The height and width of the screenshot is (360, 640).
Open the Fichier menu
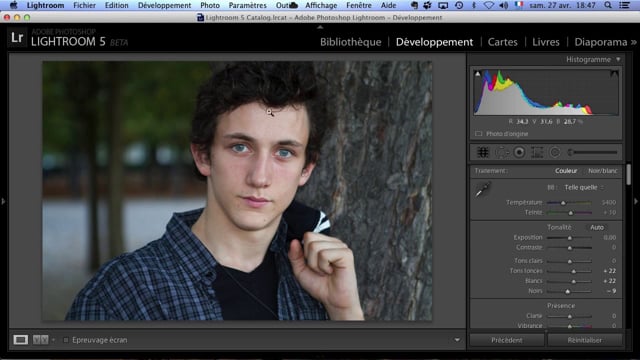point(84,5)
